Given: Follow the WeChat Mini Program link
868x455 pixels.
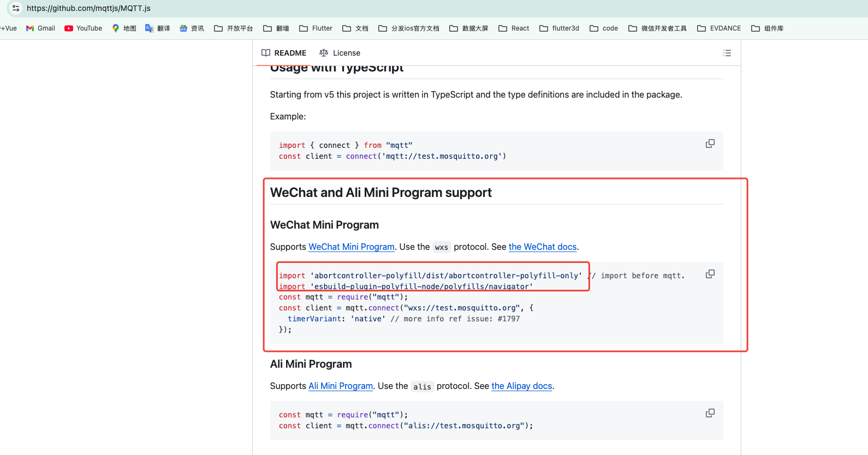Looking at the screenshot, I should [x=352, y=247].
